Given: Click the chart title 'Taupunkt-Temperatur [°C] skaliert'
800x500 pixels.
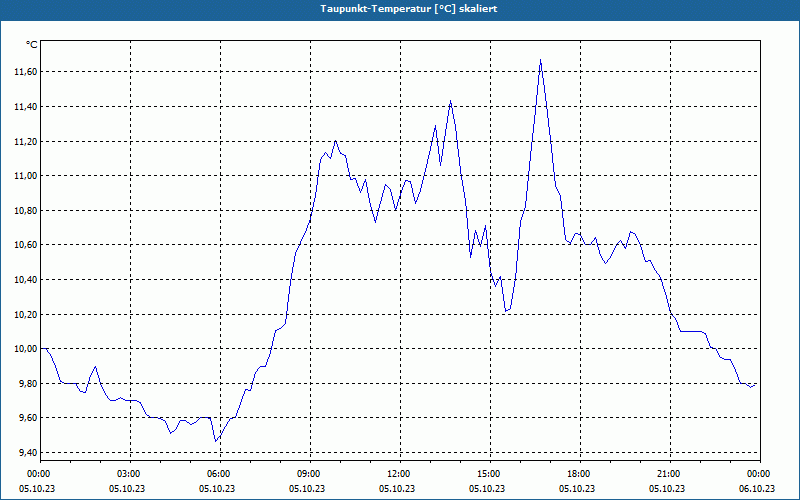Looking at the screenshot, I should click(409, 9).
